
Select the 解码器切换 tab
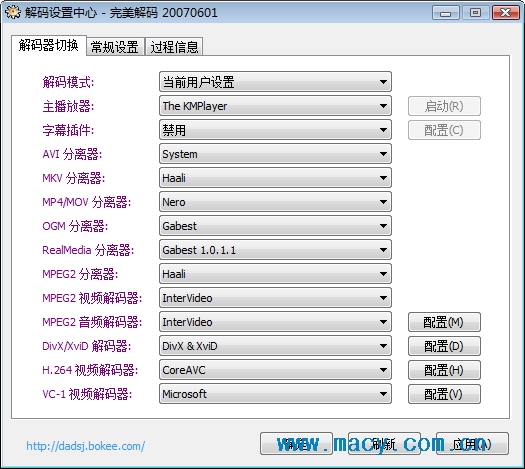(x=49, y=45)
